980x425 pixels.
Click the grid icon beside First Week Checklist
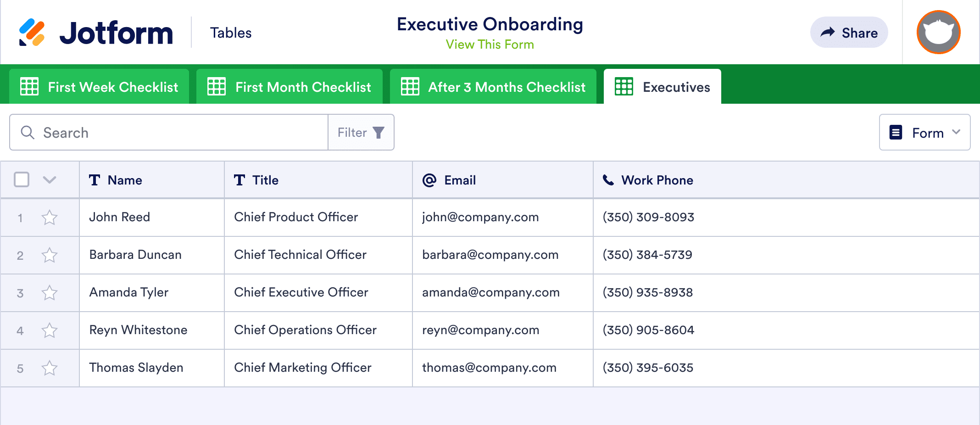click(29, 87)
